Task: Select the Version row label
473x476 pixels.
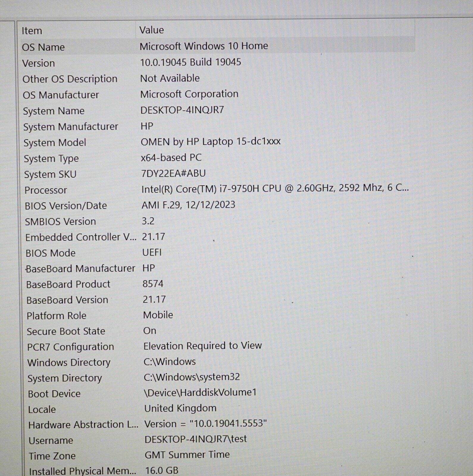Action: 39,63
